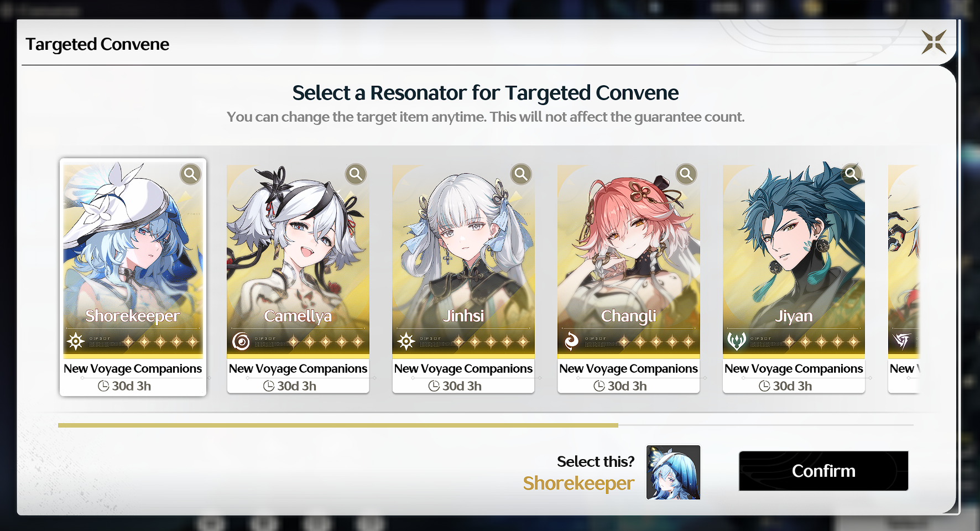Image resolution: width=980 pixels, height=531 pixels.
Task: Open Jiyan's magnifier details icon
Action: point(851,174)
